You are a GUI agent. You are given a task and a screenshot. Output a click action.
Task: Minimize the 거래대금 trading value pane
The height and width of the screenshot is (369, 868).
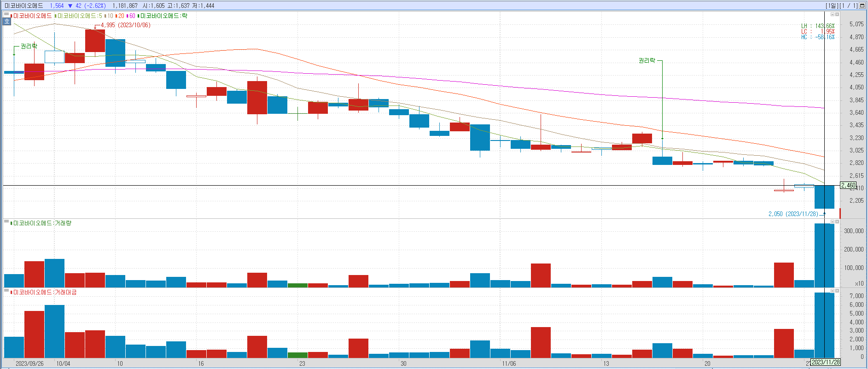(833, 291)
